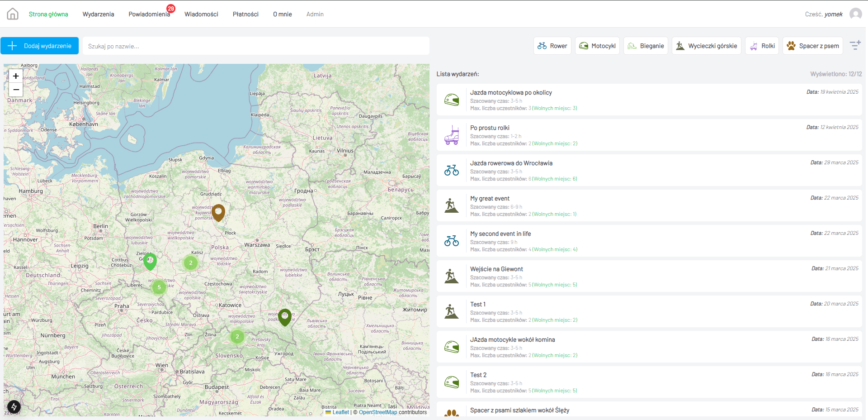
Task: Click the Szukaj po nazwie search field
Action: click(256, 46)
